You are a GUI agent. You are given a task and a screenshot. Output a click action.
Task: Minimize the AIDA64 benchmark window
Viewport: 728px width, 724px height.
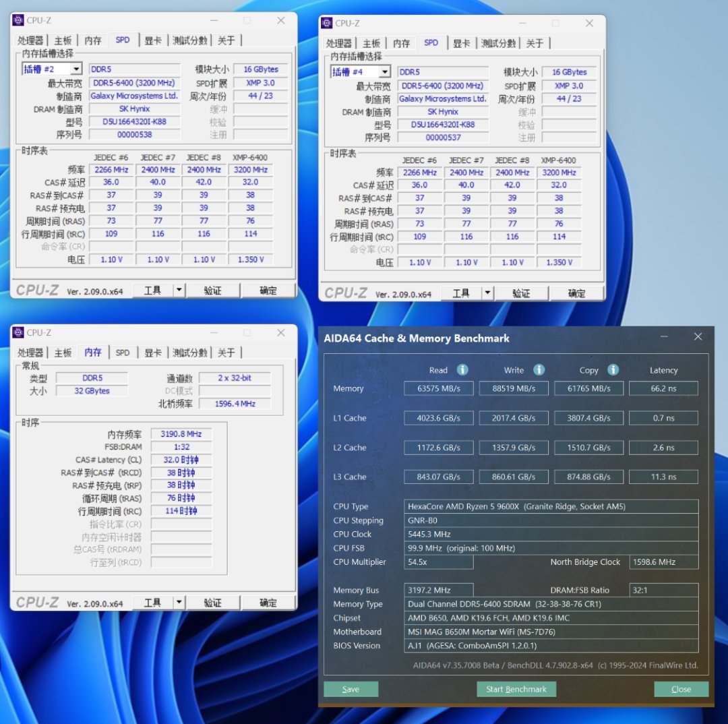point(665,336)
